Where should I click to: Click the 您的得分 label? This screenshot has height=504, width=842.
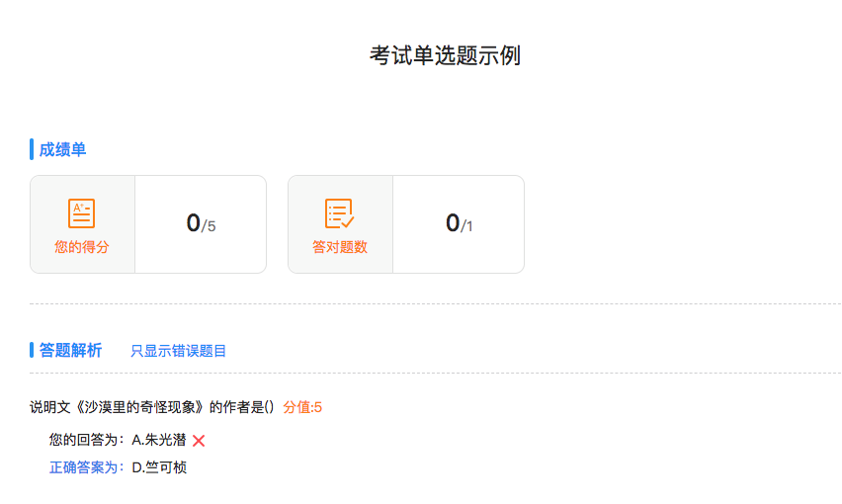pos(82,247)
